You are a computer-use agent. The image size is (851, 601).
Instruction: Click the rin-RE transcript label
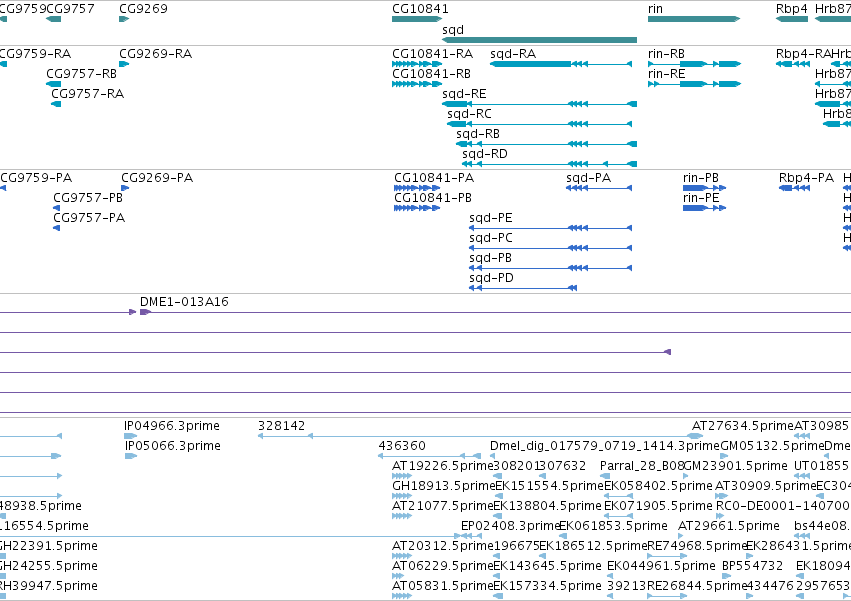click(666, 74)
